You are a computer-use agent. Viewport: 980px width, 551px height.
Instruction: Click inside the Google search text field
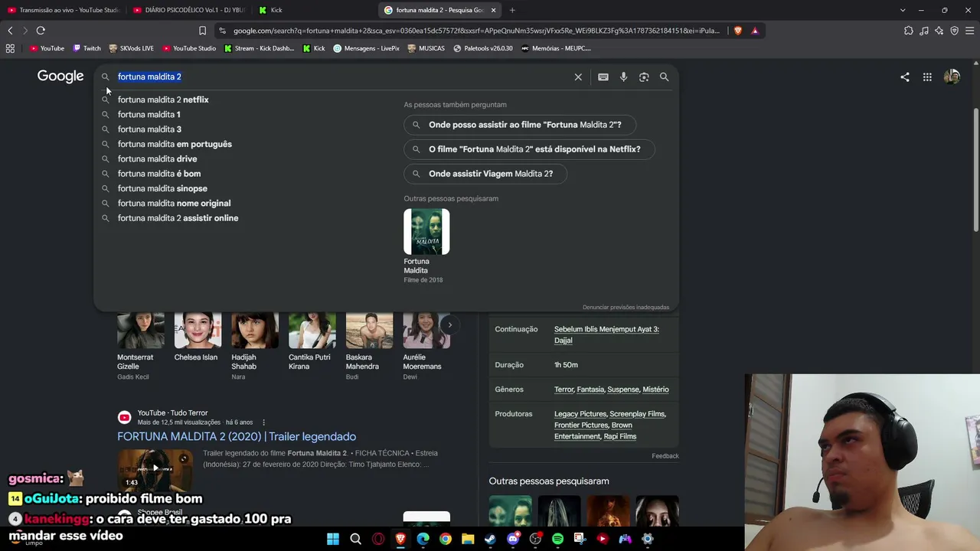pos(341,77)
